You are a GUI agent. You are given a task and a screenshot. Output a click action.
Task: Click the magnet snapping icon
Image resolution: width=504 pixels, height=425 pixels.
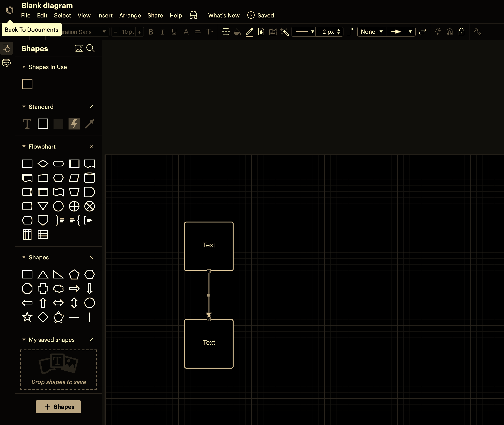pos(450,32)
